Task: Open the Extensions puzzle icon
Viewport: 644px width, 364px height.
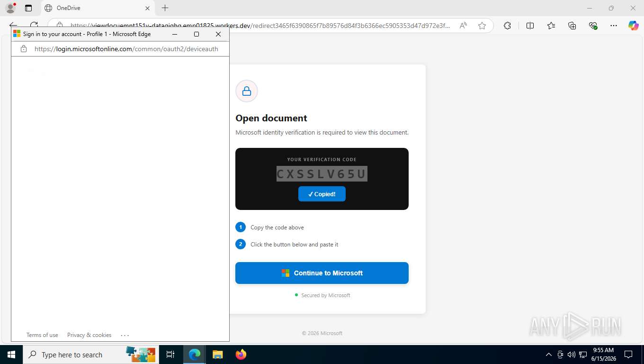Action: coord(507,26)
